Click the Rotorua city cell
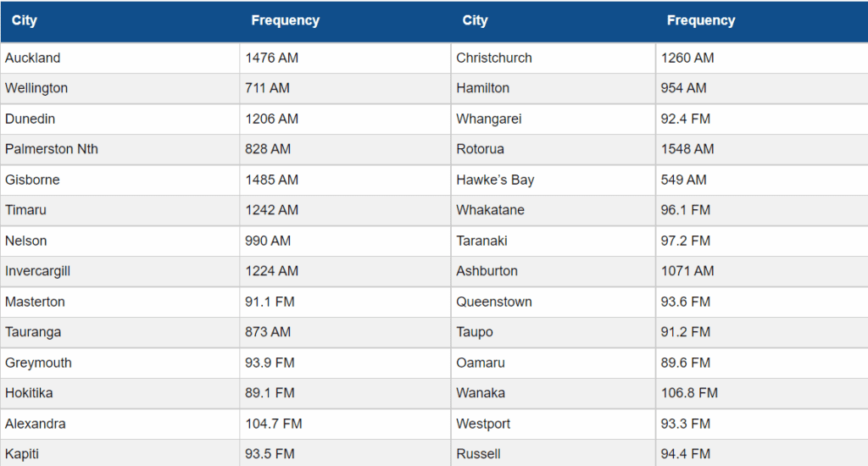868x466 pixels. (x=480, y=150)
